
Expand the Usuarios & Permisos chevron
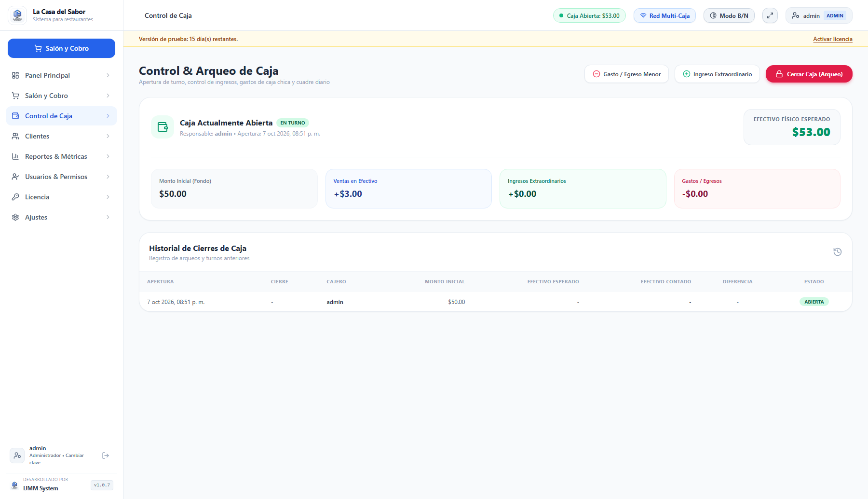pos(108,177)
